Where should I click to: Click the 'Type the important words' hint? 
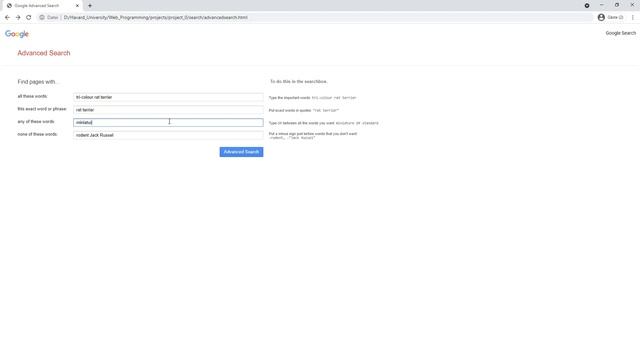(312, 98)
